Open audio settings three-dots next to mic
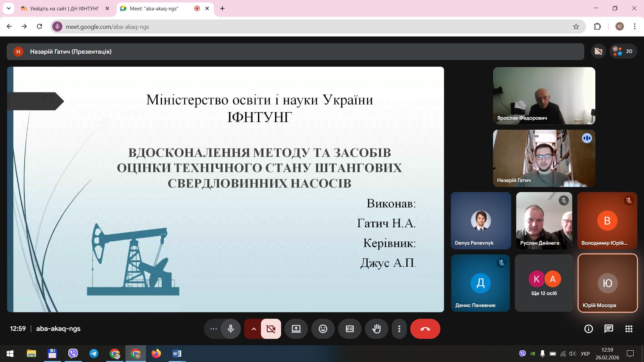Viewport: 644px width, 362px height. tap(213, 329)
